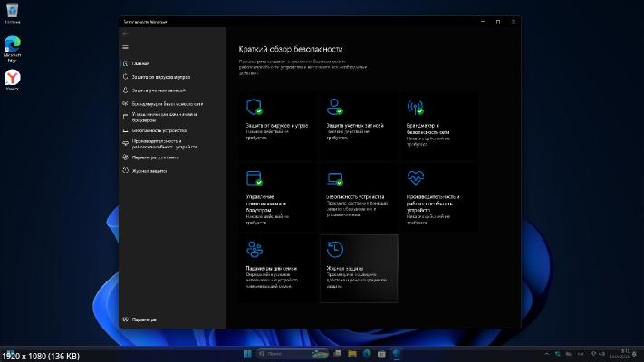Open 'Управление приложениями и браузером' window tile
The height and width of the screenshot is (362, 644).
click(278, 197)
